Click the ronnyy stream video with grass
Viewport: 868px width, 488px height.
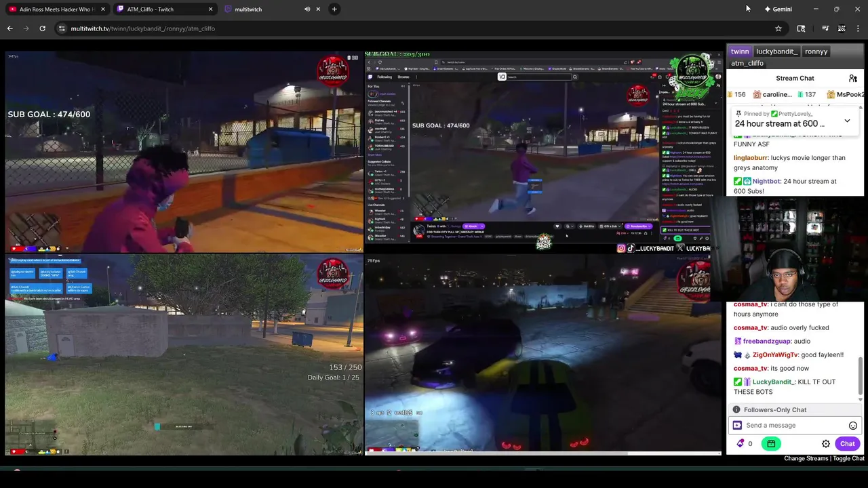pos(184,354)
